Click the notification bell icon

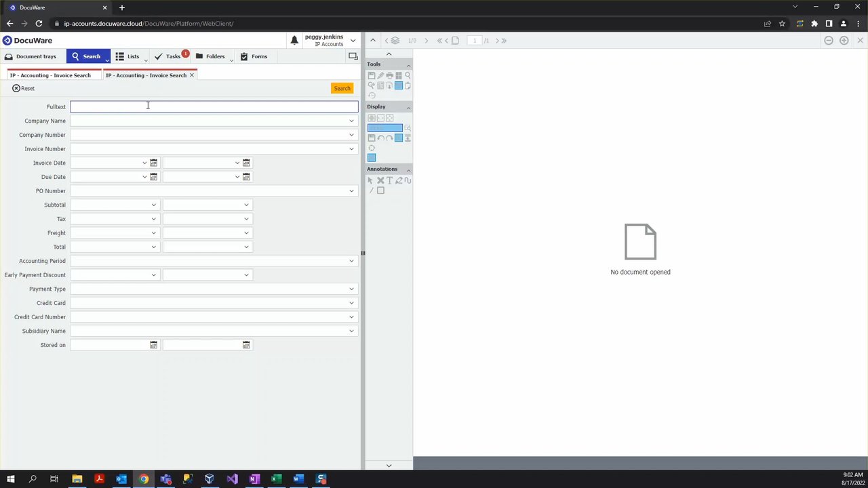tap(294, 41)
